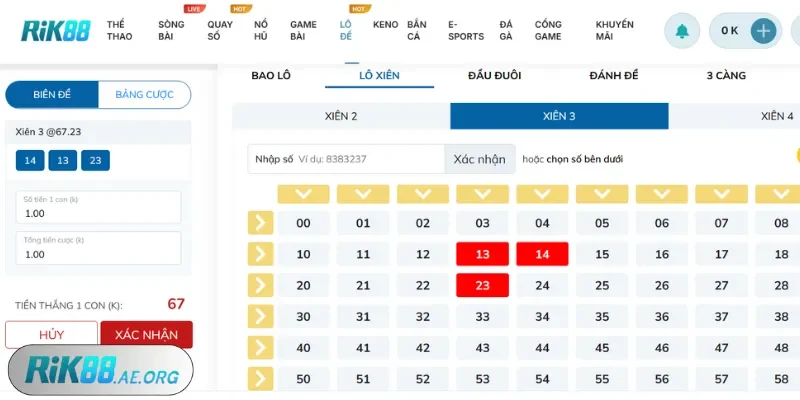Switch to the Xiên 2 tab
This screenshot has width=800, height=400.
pos(341,116)
